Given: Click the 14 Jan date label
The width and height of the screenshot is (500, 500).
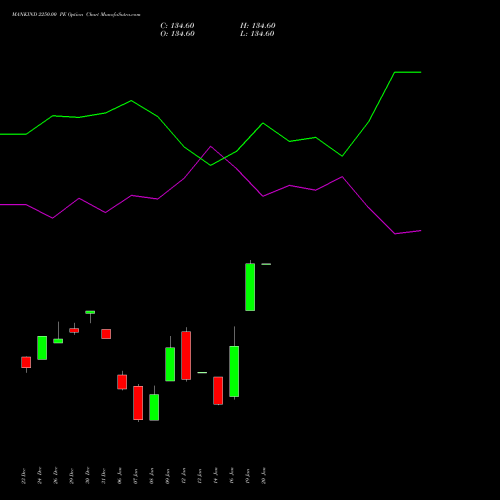Looking at the screenshot, I should pos(216,476).
